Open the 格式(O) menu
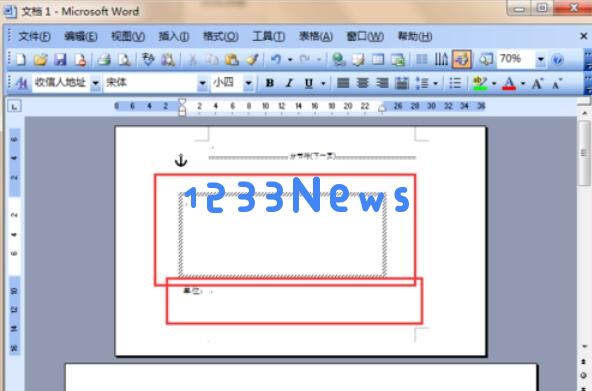 [220, 36]
